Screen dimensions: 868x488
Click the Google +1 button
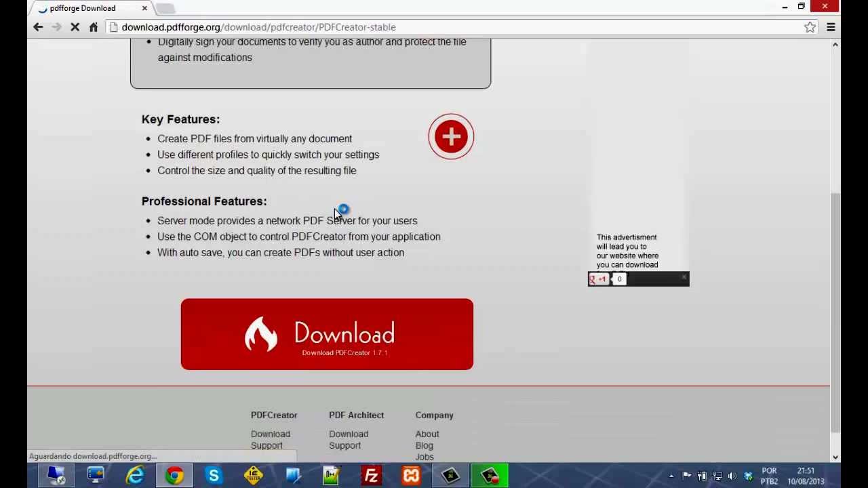click(x=598, y=279)
